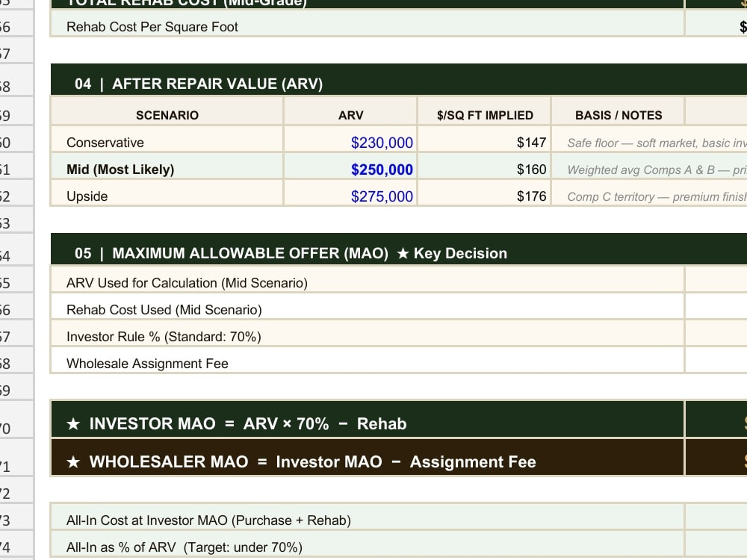Select 'All-In as % of ARV' cell

click(368, 544)
